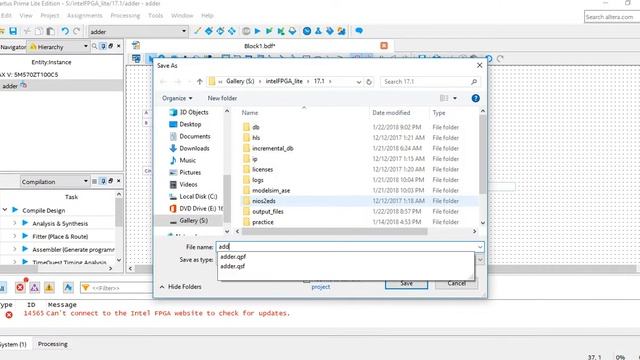The width and height of the screenshot is (640, 360).
Task: Click the Start Compilation play icon
Action: 258,31
